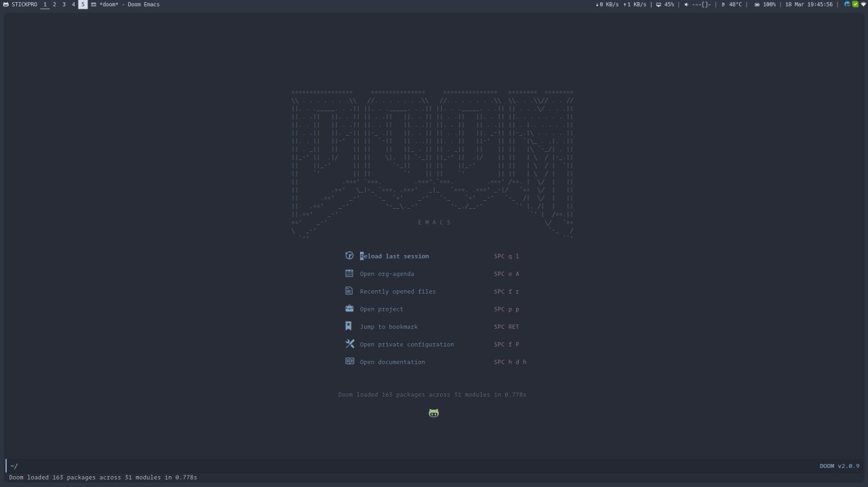Click the "SPC h d h" keybinding text
The width and height of the screenshot is (868, 487).
(x=510, y=362)
